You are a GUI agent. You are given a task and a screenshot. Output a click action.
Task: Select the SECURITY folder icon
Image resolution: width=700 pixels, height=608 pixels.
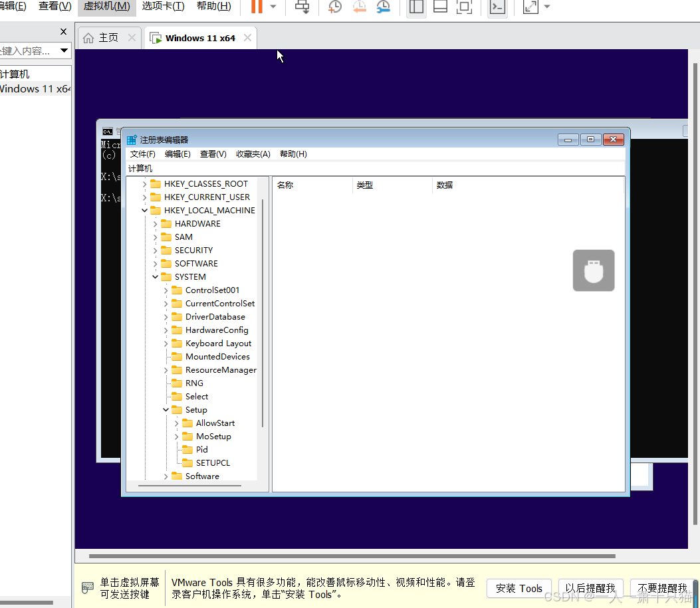[166, 251]
